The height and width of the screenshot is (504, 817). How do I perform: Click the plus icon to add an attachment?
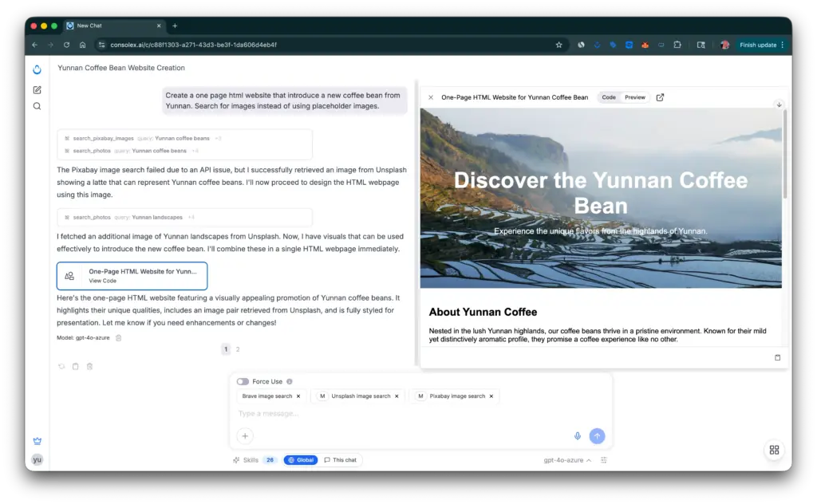[245, 435]
